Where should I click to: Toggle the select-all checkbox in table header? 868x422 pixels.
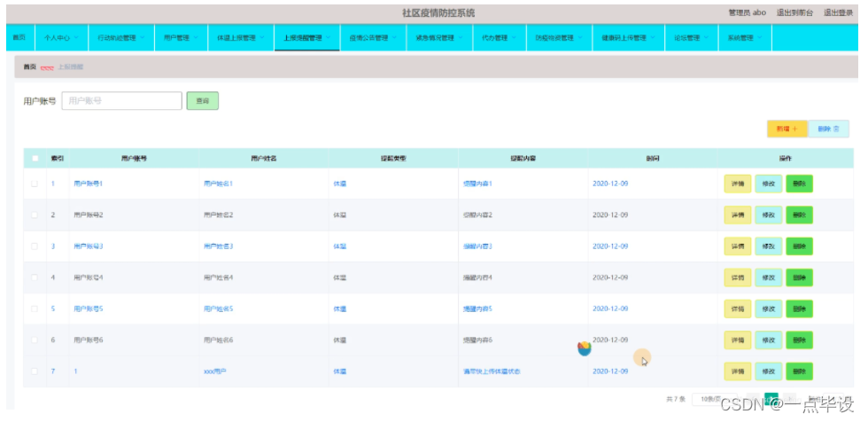tap(35, 159)
